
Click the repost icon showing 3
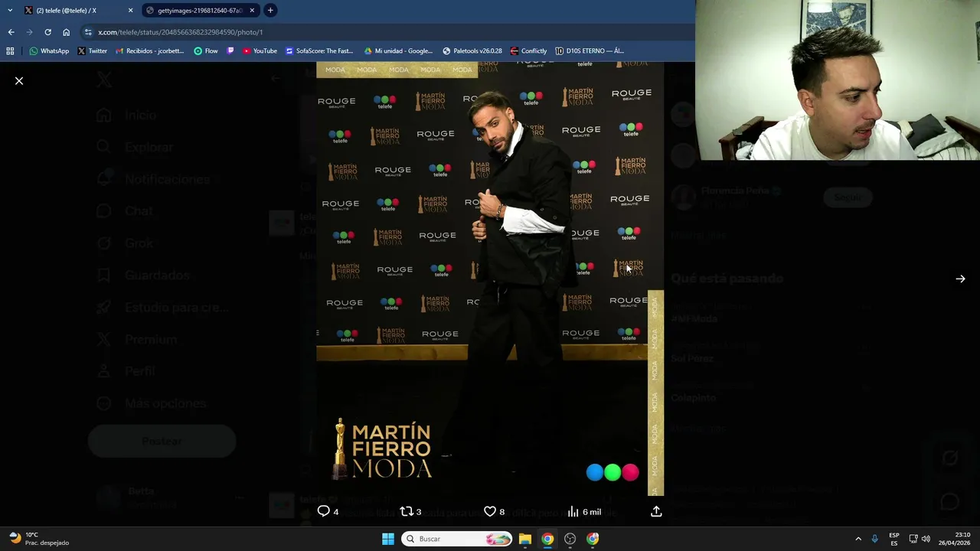pos(407,511)
